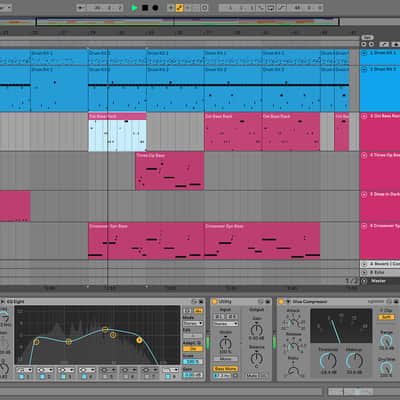Toggle the draw mode pencil icon in transport
The image size is (400, 400).
282,7
